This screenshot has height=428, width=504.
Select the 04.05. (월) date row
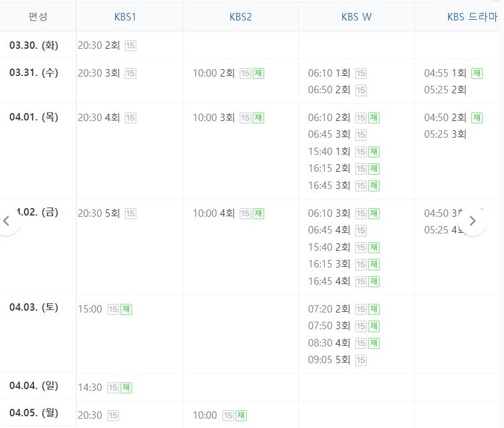click(34, 413)
